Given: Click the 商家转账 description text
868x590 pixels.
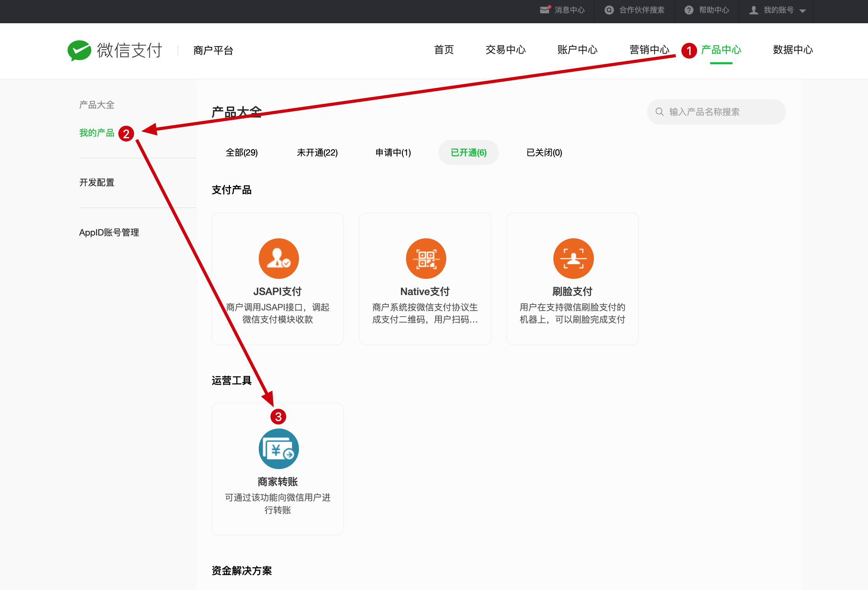Looking at the screenshot, I should pyautogui.click(x=278, y=504).
